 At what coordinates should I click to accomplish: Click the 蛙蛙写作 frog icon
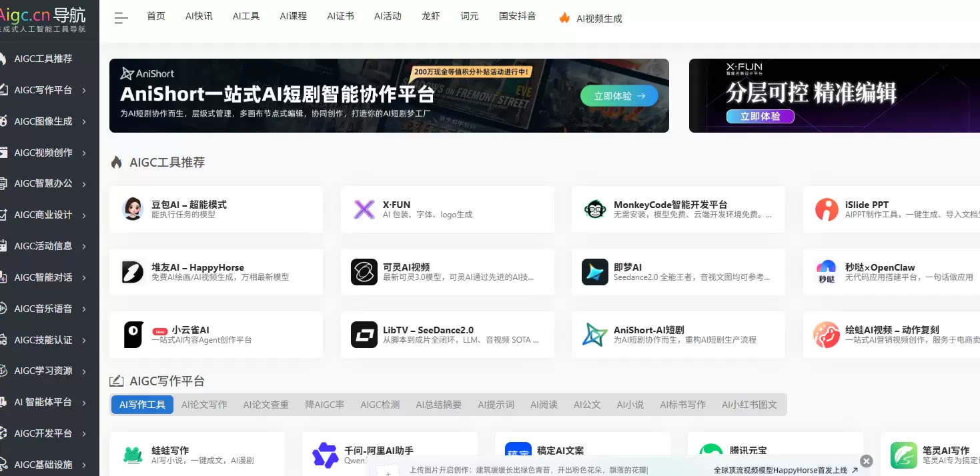133,455
